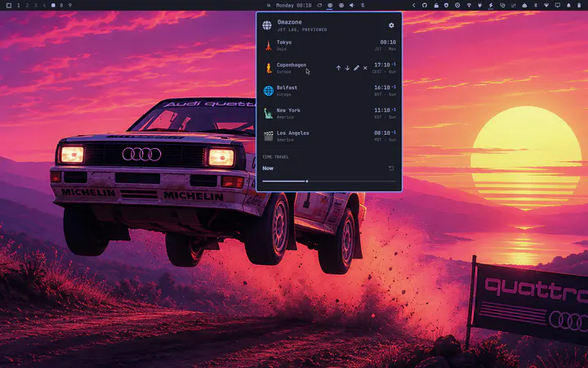The height and width of the screenshot is (368, 588).
Task: Open the launcher icon at bar's left end
Action: click(x=9, y=5)
